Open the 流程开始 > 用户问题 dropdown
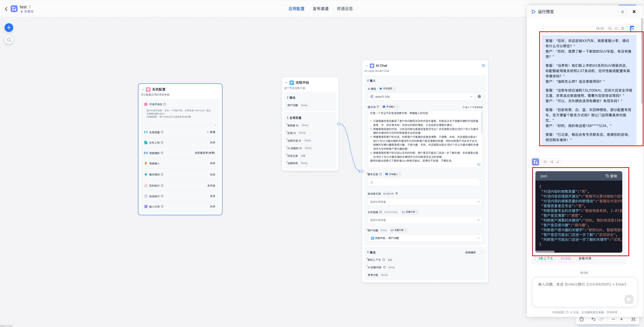The height and width of the screenshot is (327, 644). coord(425,238)
